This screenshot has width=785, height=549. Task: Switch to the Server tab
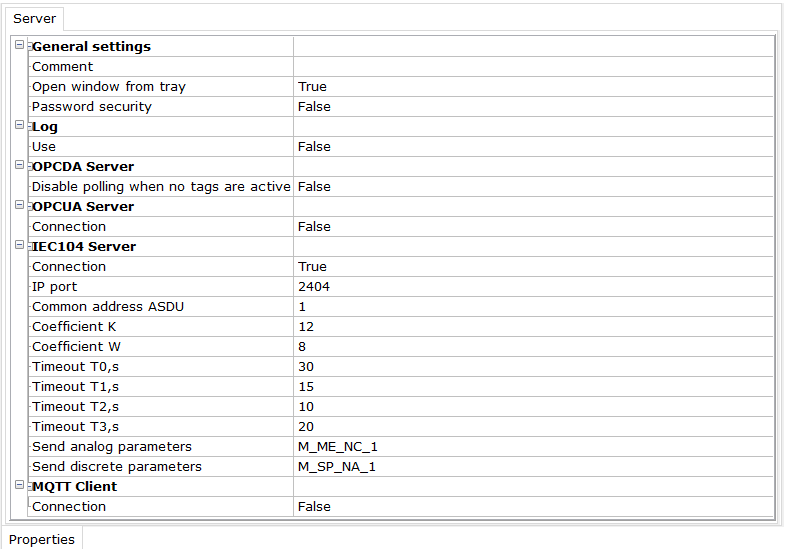(34, 19)
